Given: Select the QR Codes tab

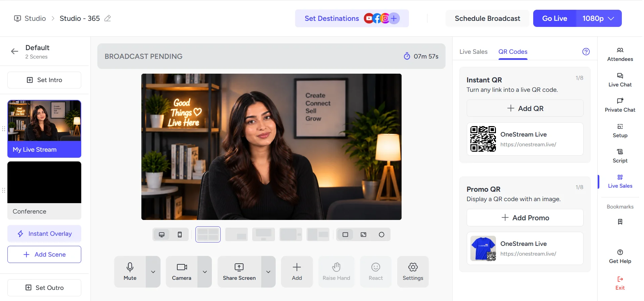Looking at the screenshot, I should click(513, 52).
